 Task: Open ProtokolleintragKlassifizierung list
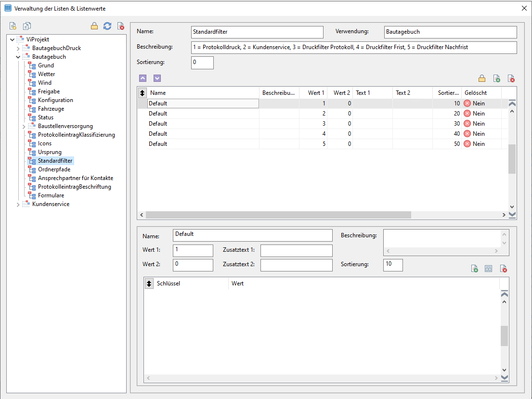pos(77,135)
